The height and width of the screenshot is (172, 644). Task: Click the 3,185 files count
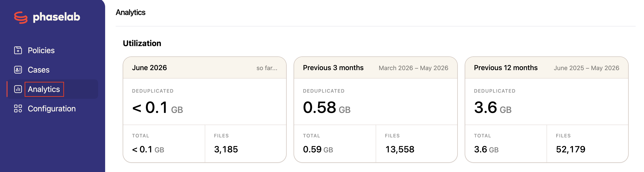click(226, 150)
